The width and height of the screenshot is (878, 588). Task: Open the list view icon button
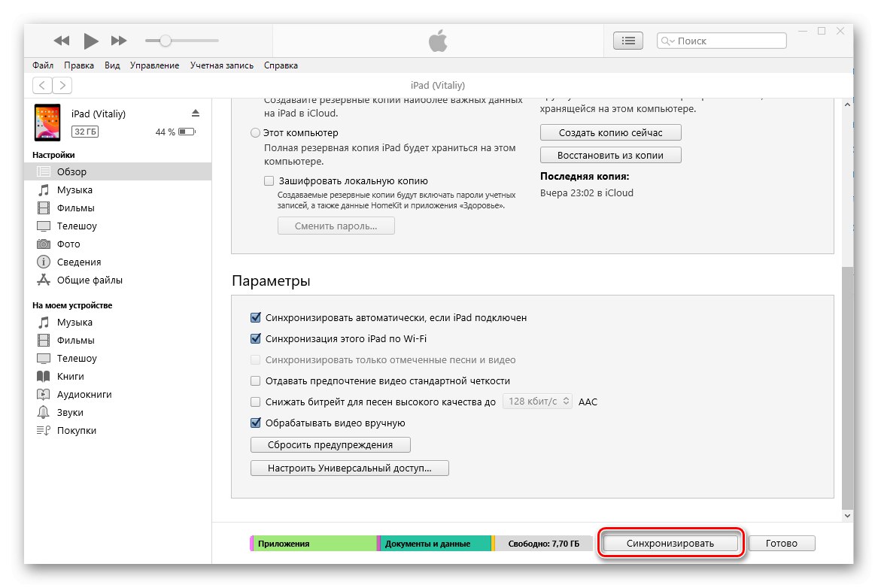click(629, 41)
